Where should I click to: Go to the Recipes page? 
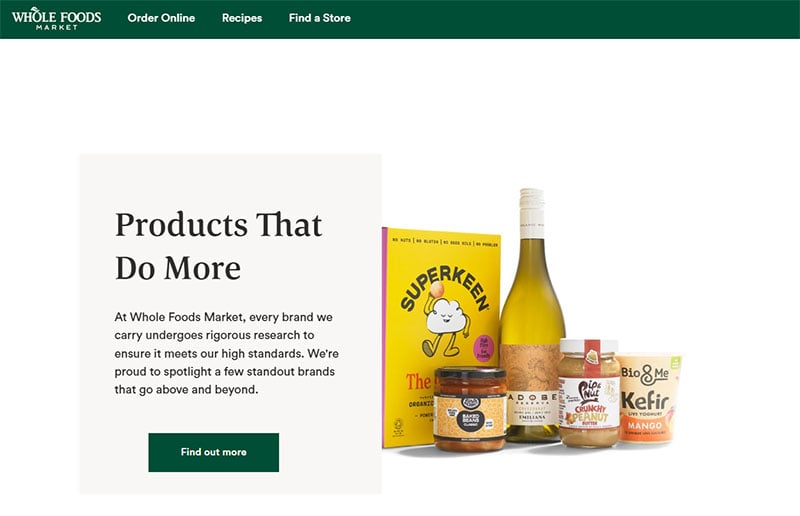[x=242, y=18]
